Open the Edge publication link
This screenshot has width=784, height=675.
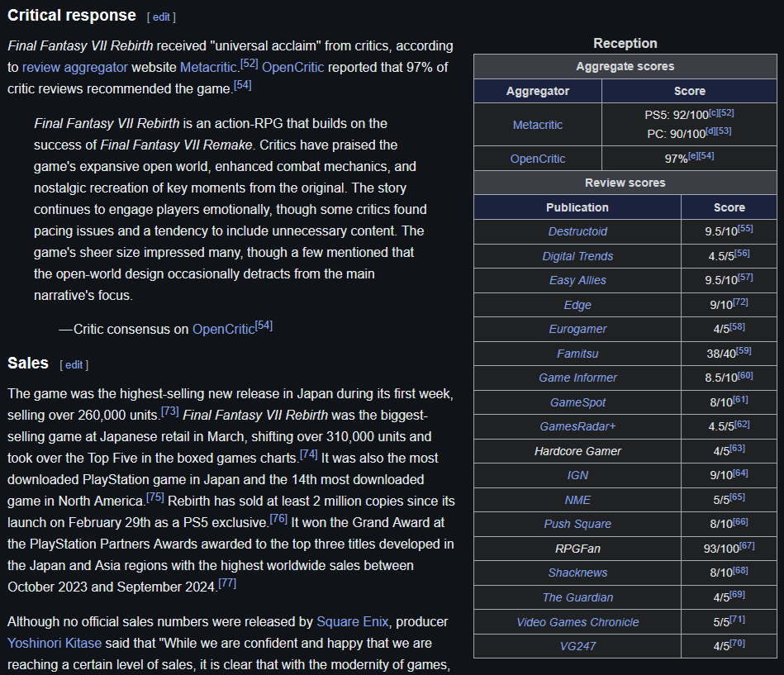coord(577,305)
